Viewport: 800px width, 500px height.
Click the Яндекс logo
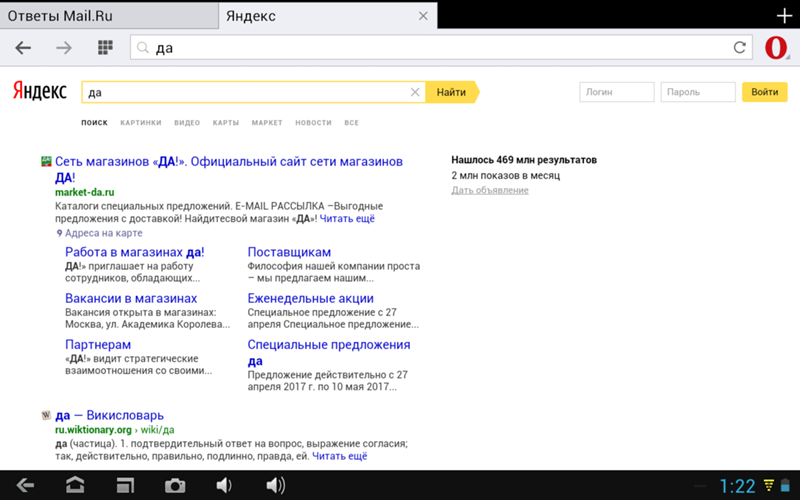tap(40, 91)
